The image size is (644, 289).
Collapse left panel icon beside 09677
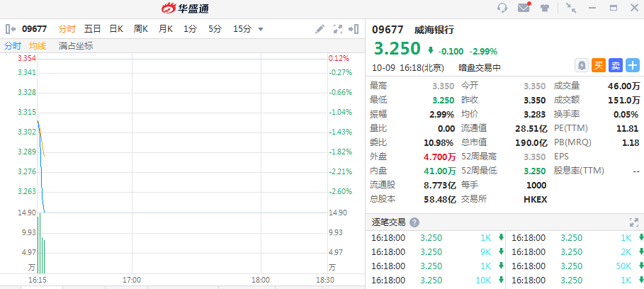[11, 29]
